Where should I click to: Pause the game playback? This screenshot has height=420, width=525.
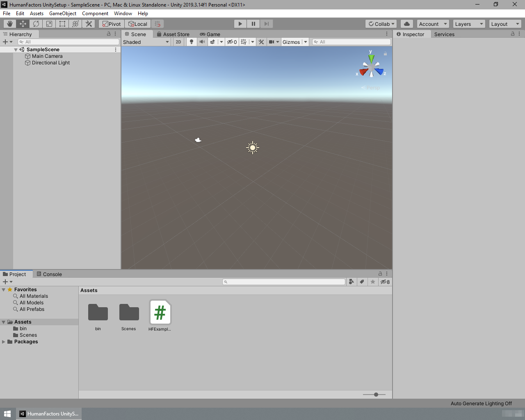(x=253, y=24)
